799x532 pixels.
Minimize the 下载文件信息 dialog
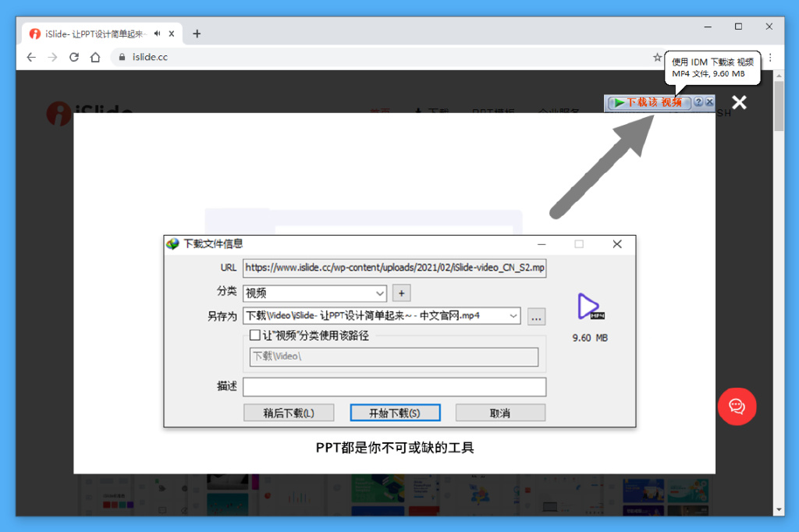(542, 244)
